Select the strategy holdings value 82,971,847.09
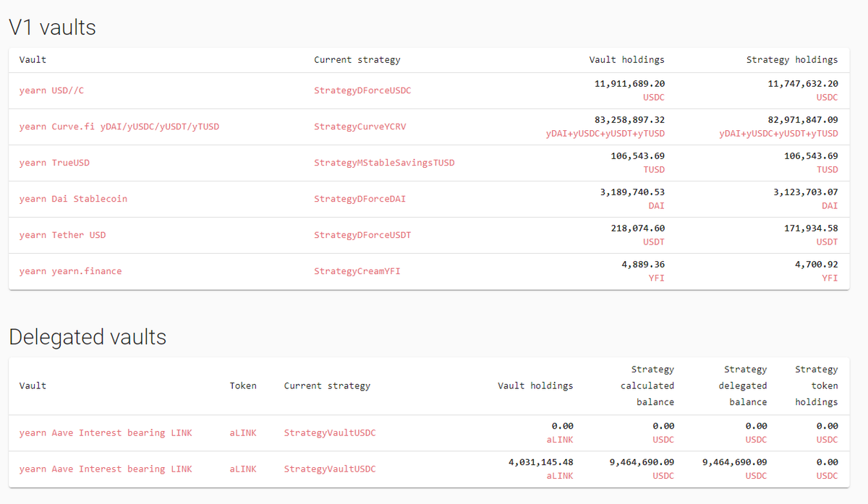The width and height of the screenshot is (868, 504). (x=803, y=120)
